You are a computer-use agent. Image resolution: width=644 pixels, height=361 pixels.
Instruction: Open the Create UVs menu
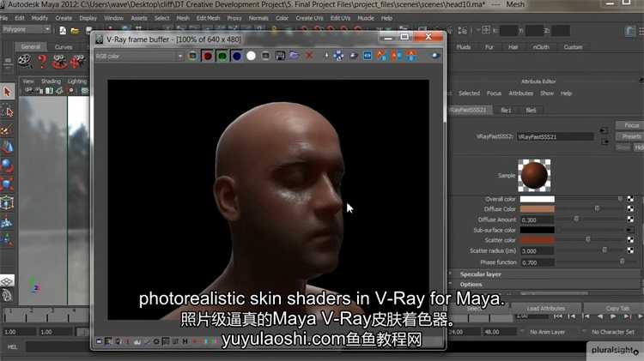(309, 18)
